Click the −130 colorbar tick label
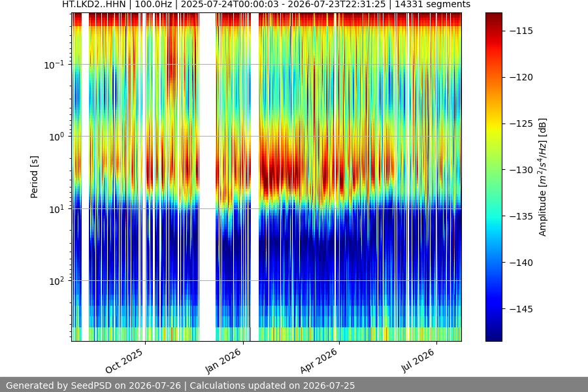588x392 pixels. pyautogui.click(x=521, y=170)
